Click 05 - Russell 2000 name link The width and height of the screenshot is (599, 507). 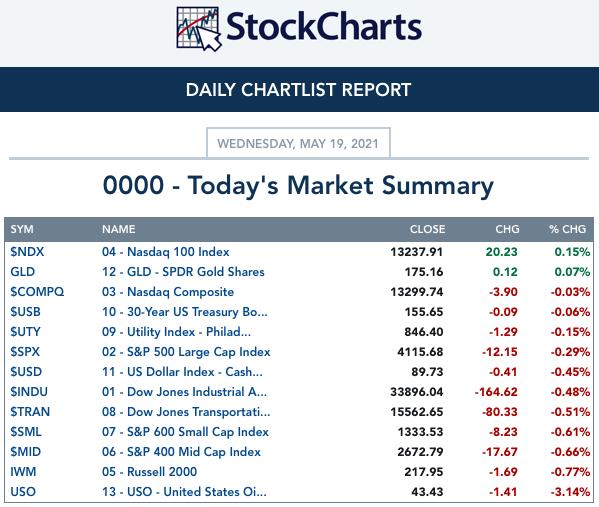149,472
